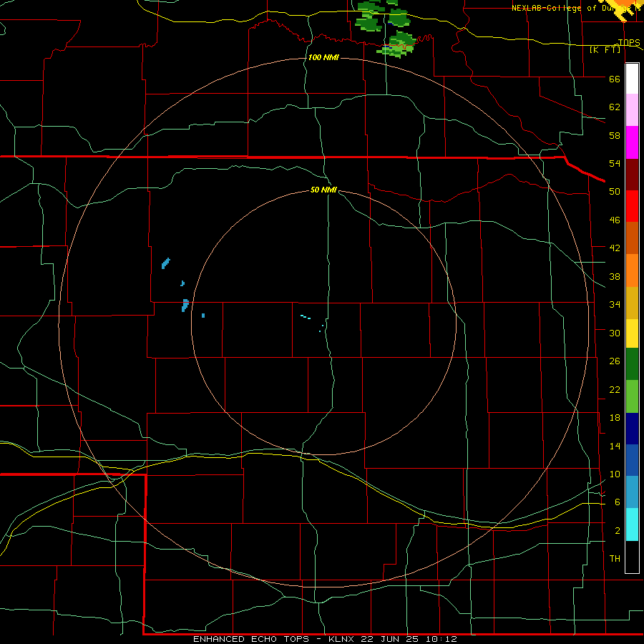Pick the bright orange legend swatch
The width and height of the screenshot is (644, 644).
click(x=632, y=270)
